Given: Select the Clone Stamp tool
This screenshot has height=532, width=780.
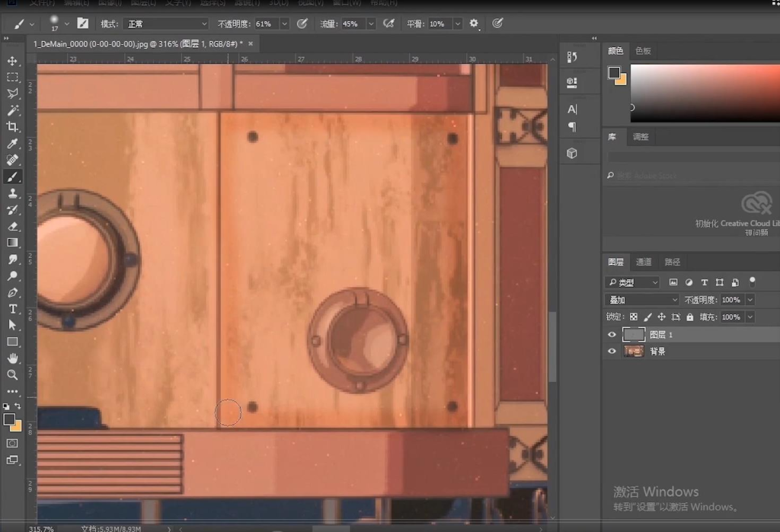Looking at the screenshot, I should coord(12,193).
